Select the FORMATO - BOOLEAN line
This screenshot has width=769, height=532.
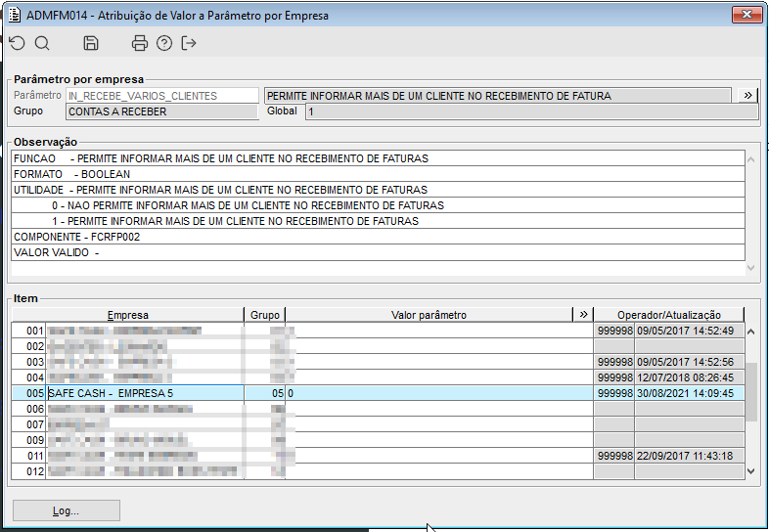point(378,174)
